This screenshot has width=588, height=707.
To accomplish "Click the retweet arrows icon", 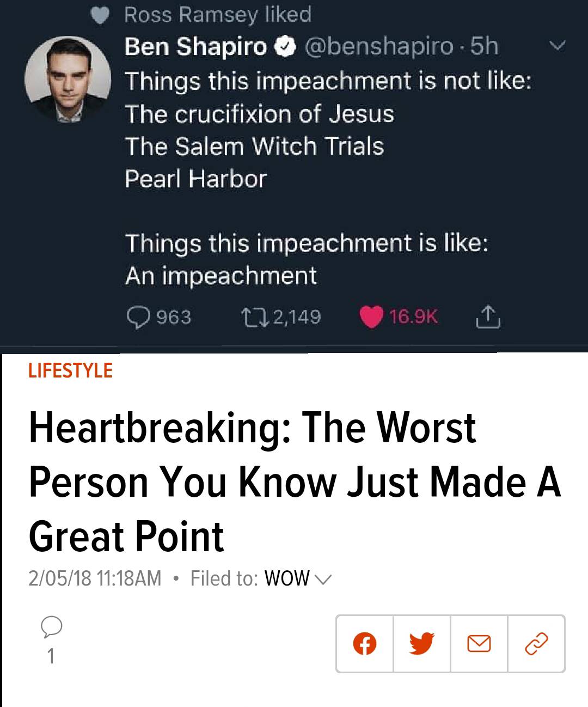I will pos(253,317).
